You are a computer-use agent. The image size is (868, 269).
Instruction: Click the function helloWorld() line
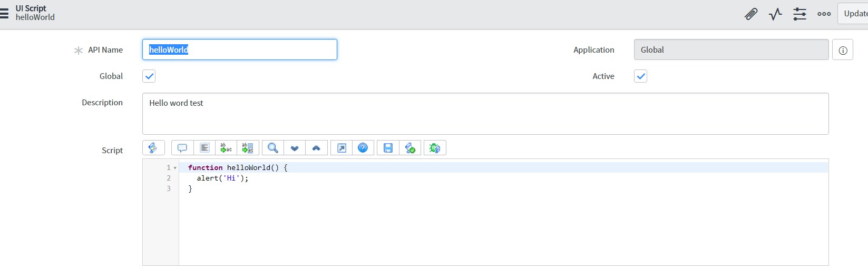(238, 167)
